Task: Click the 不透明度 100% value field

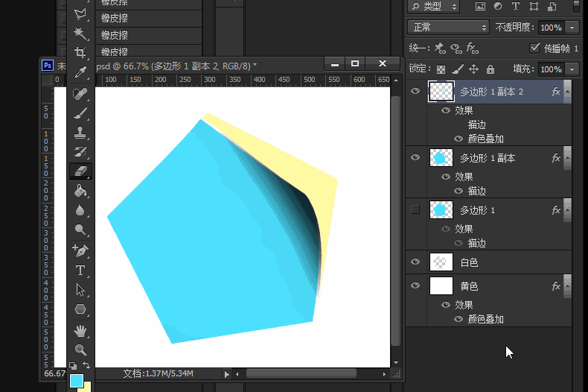Action: 552,28
